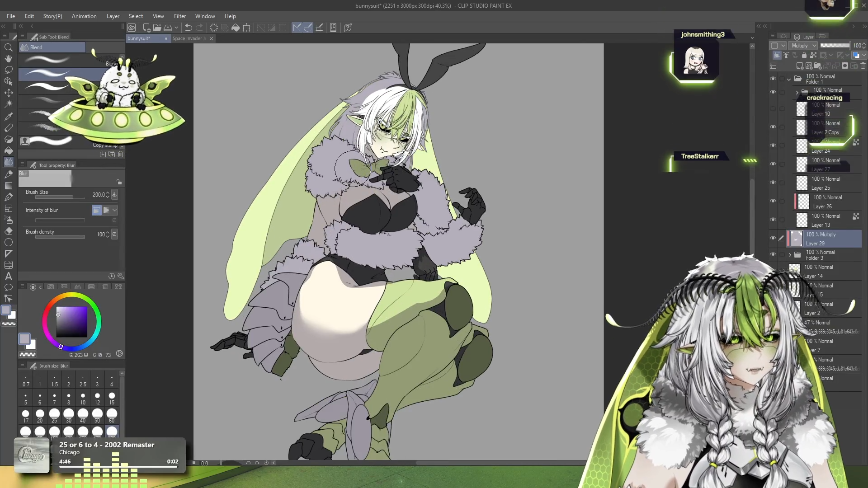Click the Clip Studio launcher icon
Image resolution: width=868 pixels, height=488 pixels.
(x=132, y=28)
